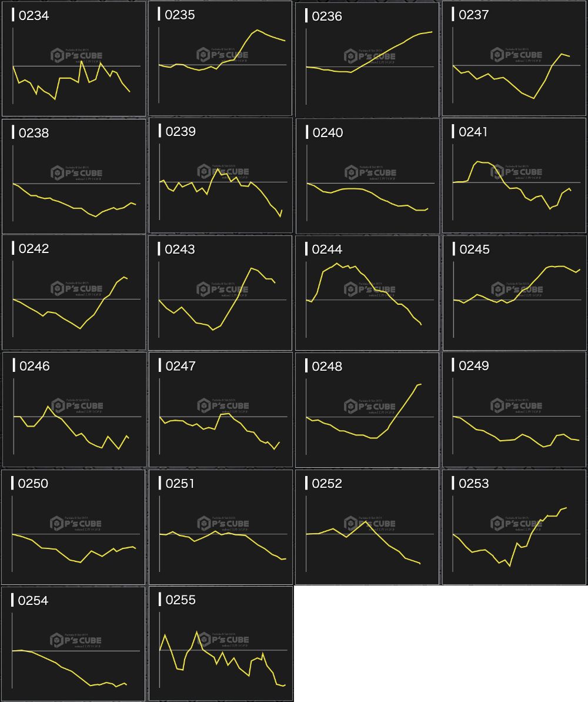Select the 0235 chart panel

[x=220, y=58]
